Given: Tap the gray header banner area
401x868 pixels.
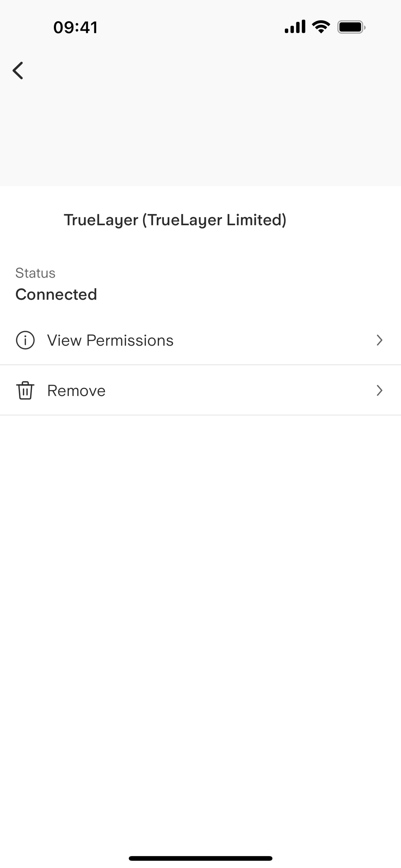Looking at the screenshot, I should pyautogui.click(x=200, y=128).
